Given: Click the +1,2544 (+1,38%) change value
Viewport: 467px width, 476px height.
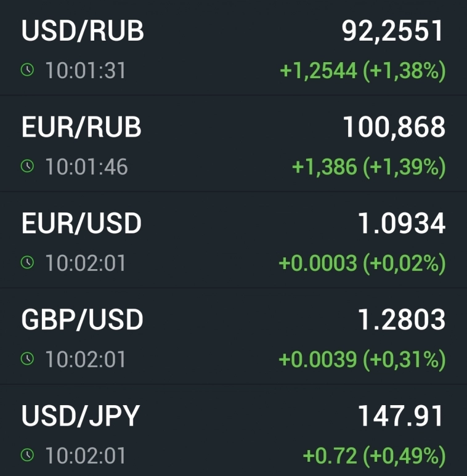Looking at the screenshot, I should [362, 71].
